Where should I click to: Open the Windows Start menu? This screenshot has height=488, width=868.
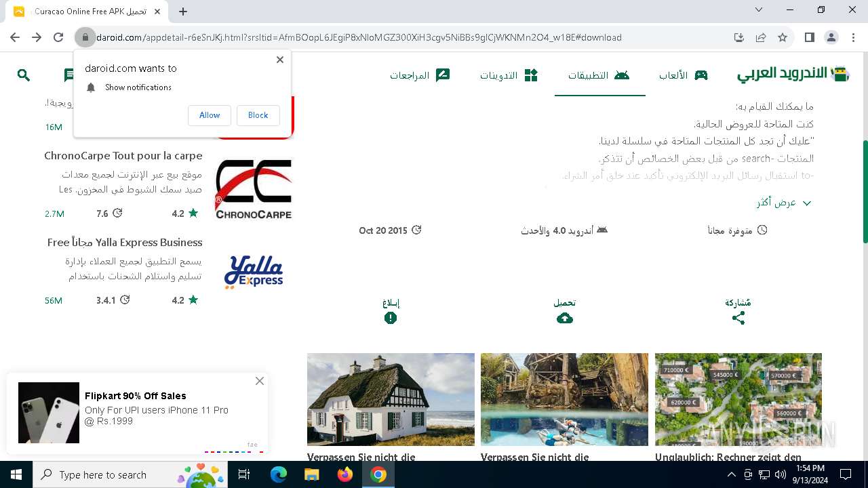(x=16, y=474)
